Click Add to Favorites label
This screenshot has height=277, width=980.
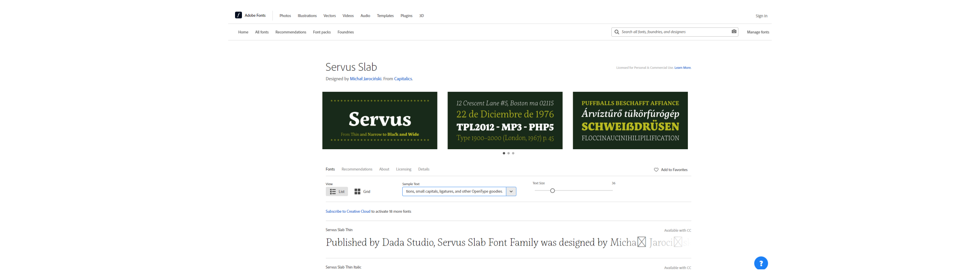[674, 170]
